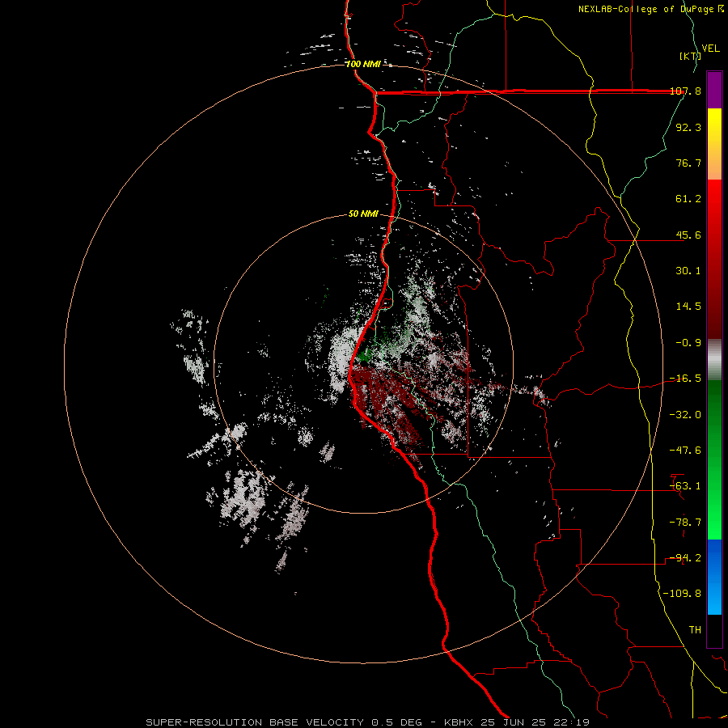The width and height of the screenshot is (728, 728).
Task: Click the [KT] units label
Action: (690, 56)
